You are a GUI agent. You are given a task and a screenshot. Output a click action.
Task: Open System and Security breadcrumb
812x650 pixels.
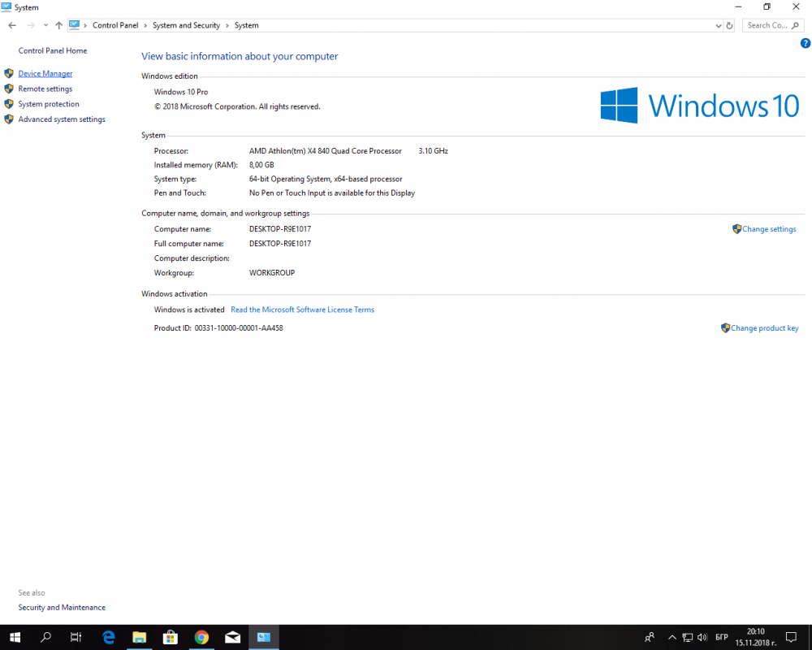pos(187,25)
